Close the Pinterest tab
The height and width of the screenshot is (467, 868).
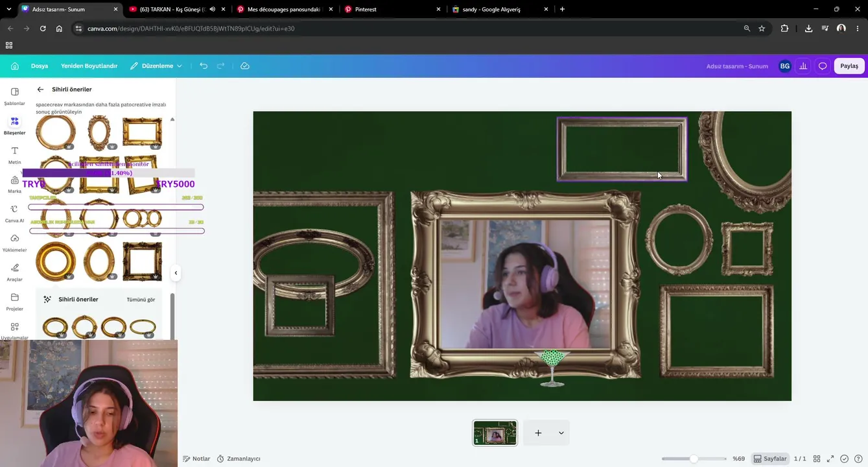[438, 9]
